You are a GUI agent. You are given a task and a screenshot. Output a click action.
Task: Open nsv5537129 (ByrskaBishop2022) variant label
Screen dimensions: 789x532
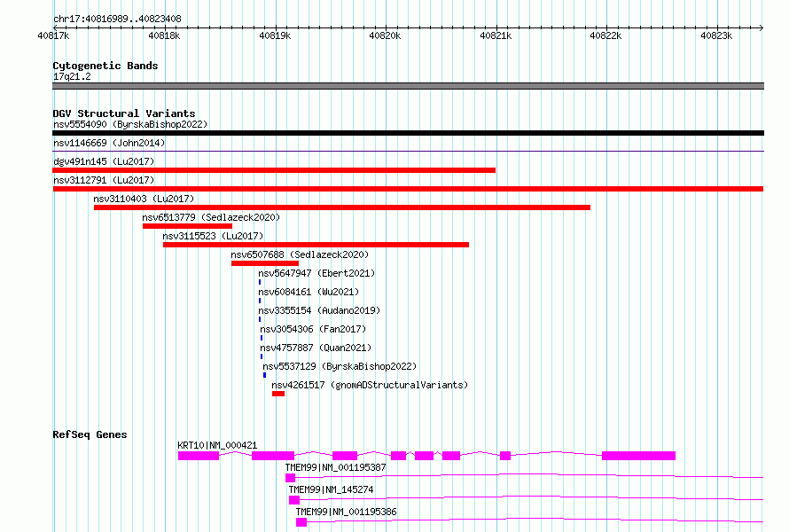(340, 366)
